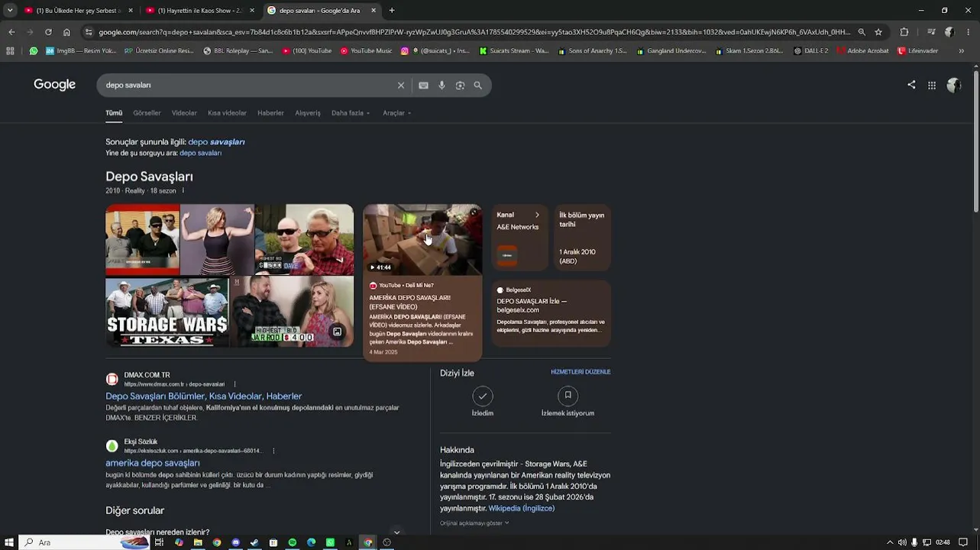The height and width of the screenshot is (550, 980).
Task: Open the tab search dropdown arrow
Action: coord(10,11)
